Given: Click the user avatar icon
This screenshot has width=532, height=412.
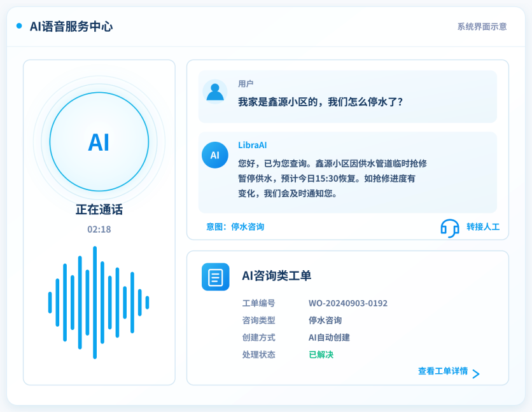Looking at the screenshot, I should click(x=214, y=92).
